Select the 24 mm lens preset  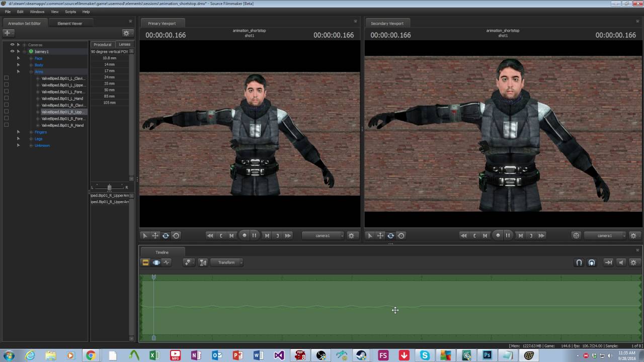(109, 77)
